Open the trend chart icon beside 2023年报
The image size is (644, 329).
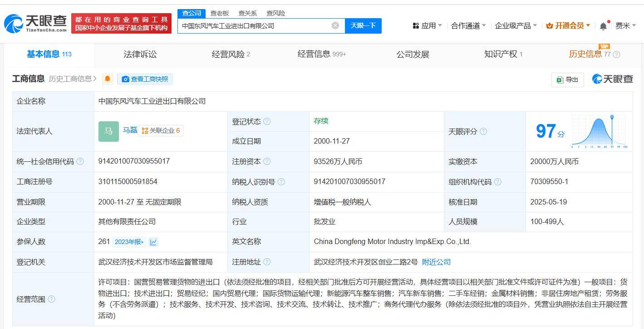153,242
